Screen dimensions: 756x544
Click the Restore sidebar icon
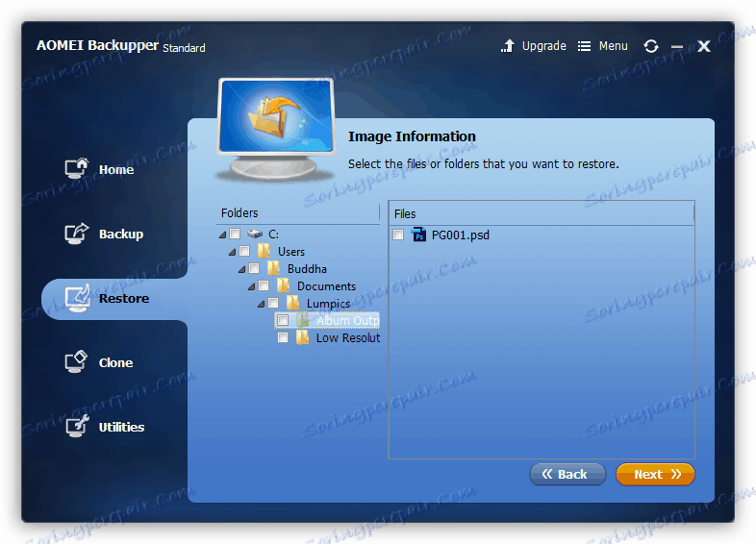click(78, 298)
